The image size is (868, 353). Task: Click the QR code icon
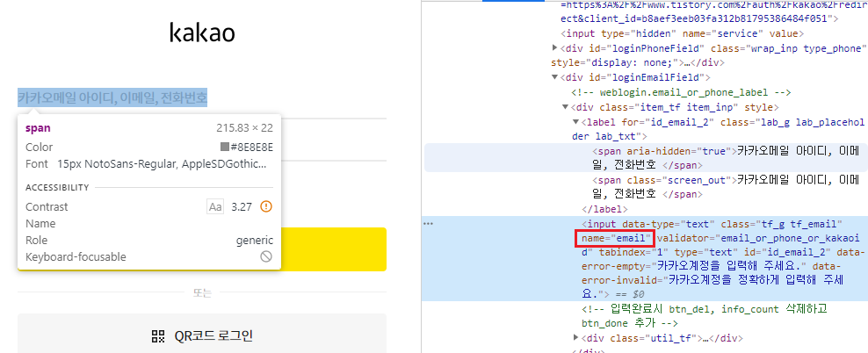(x=158, y=335)
